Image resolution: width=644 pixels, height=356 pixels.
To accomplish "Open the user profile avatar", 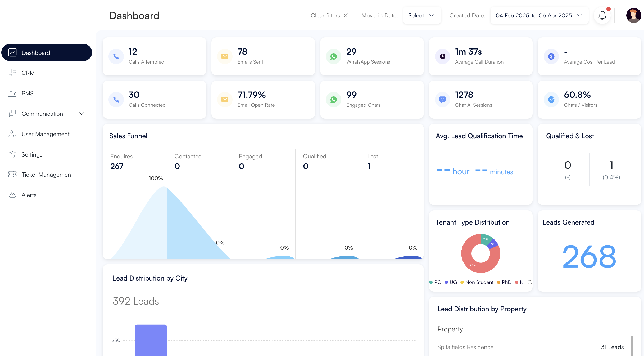I will pos(633,15).
